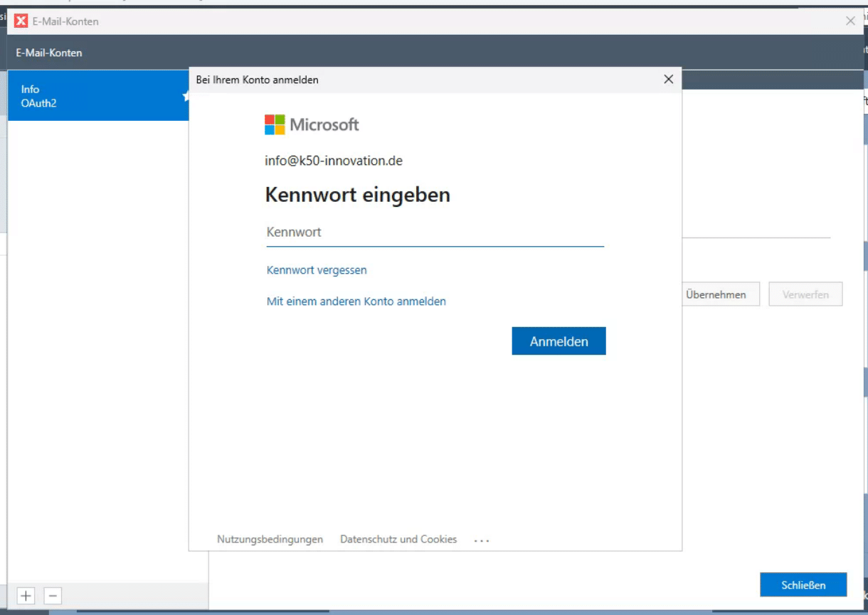Open the Nutzungsbedingungen link

[270, 540]
